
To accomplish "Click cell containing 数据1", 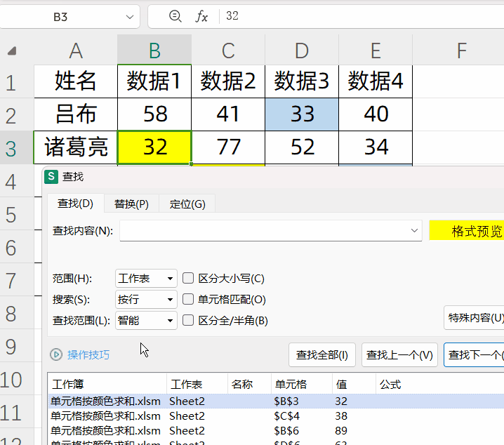I will pyautogui.click(x=154, y=81).
